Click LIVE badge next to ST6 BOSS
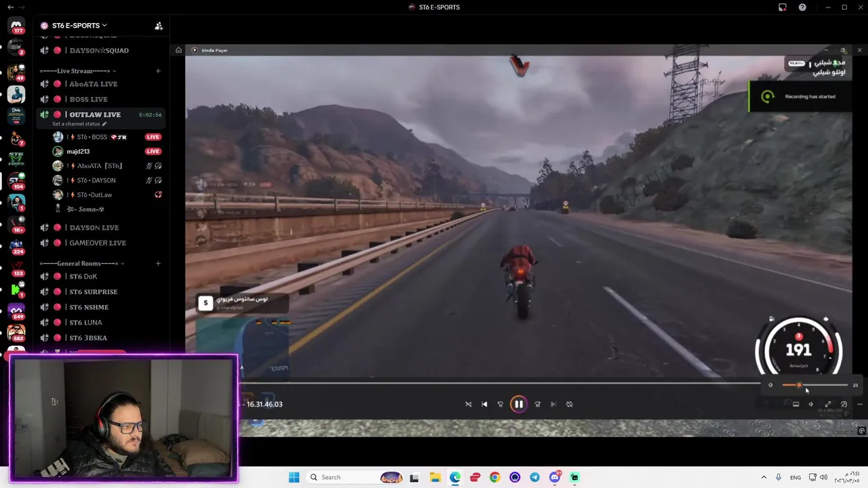868x488 pixels. pyautogui.click(x=153, y=137)
